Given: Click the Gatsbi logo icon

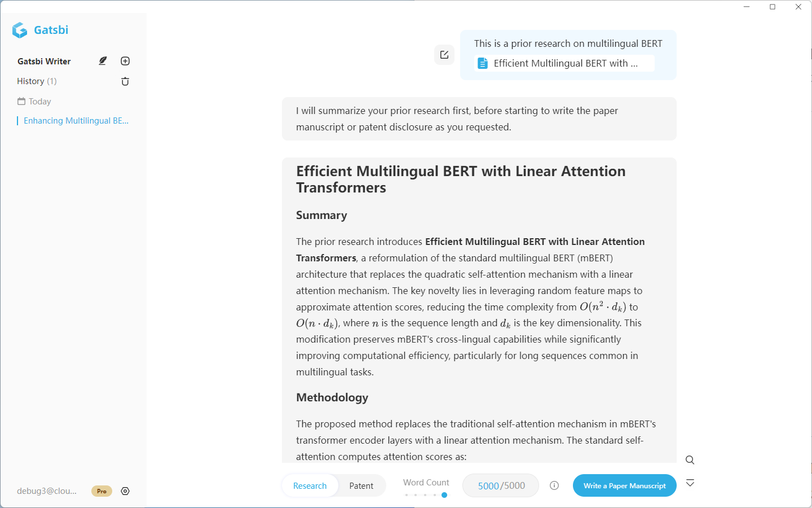Looking at the screenshot, I should click(x=20, y=30).
